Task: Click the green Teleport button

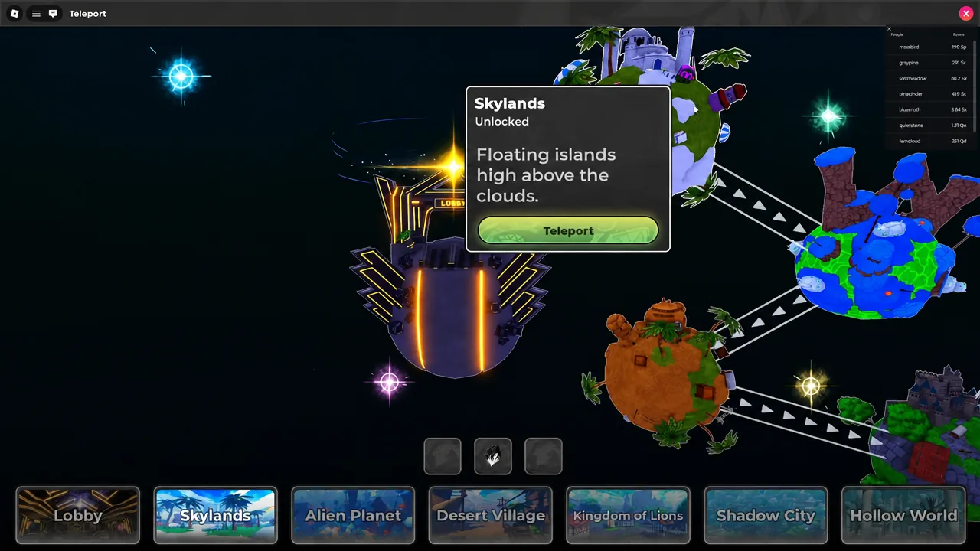Action: point(568,230)
